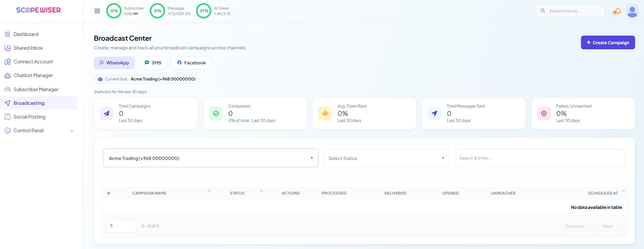
Task: Click Current bot Acme Trading chip
Action: pos(147,79)
